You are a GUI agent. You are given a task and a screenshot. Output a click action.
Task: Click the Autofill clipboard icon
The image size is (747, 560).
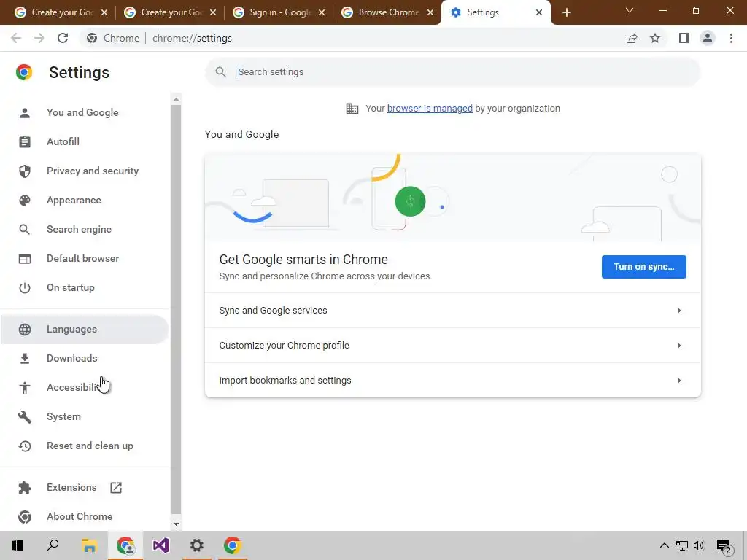(24, 142)
